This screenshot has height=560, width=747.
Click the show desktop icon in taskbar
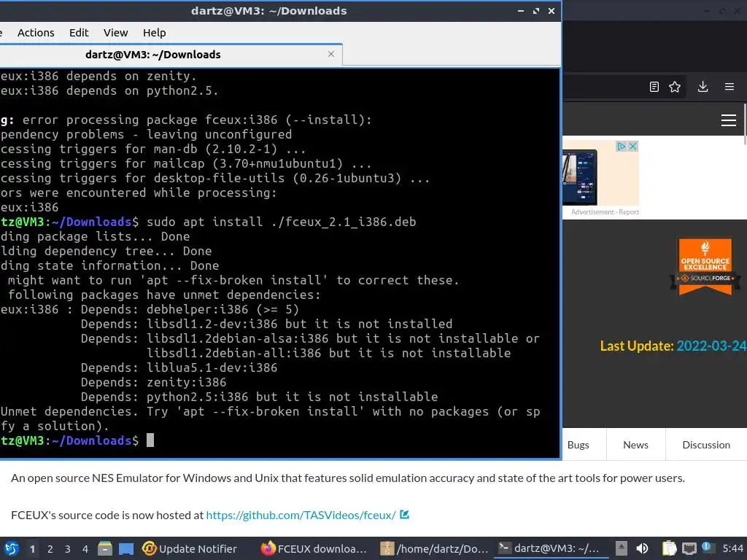click(x=125, y=548)
